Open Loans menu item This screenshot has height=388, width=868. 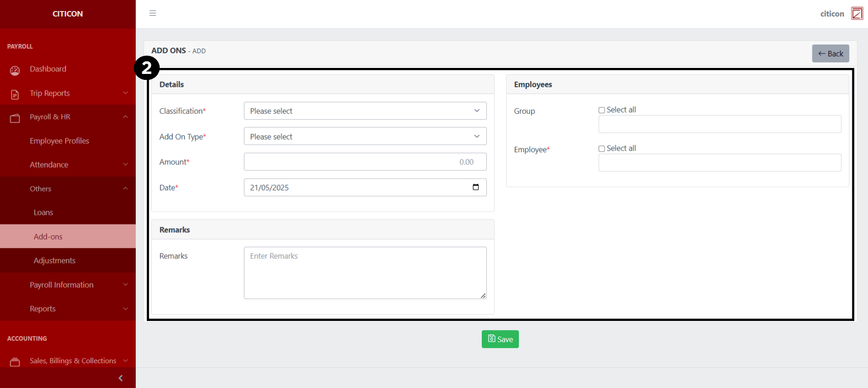pyautogui.click(x=44, y=213)
